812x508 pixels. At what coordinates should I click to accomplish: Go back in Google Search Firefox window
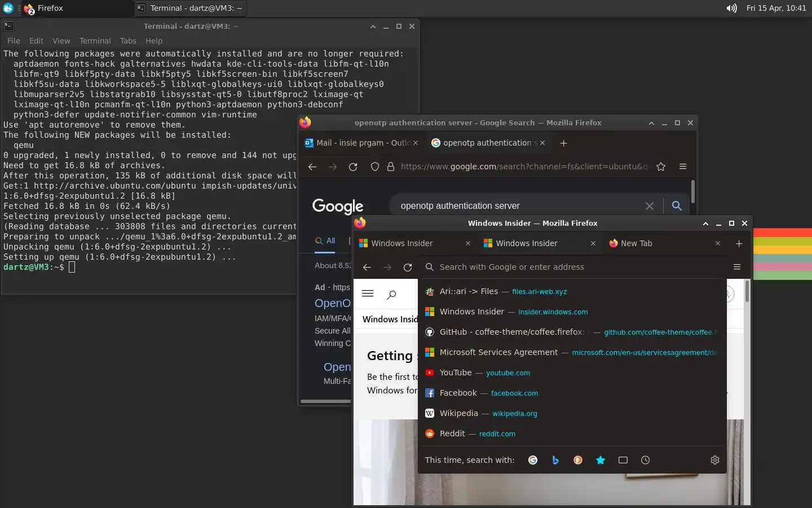[x=312, y=167]
